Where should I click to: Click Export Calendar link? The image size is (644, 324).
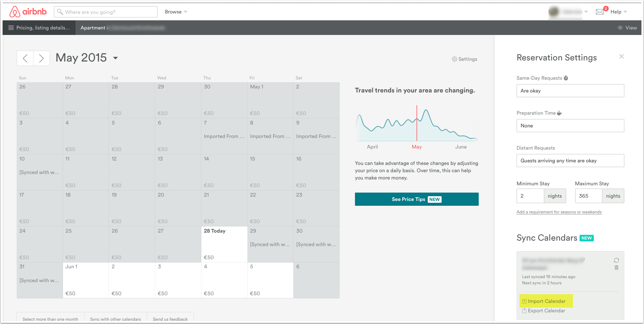[x=544, y=311]
